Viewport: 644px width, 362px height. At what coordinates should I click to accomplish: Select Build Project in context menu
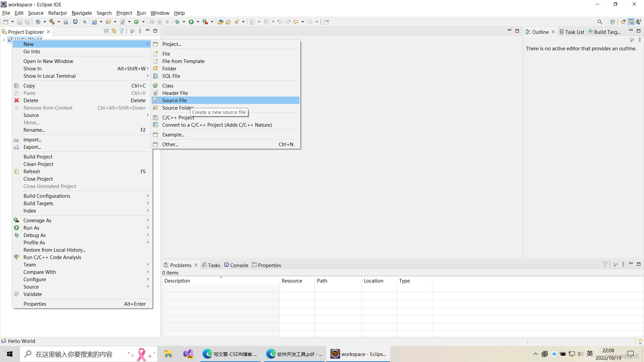click(x=82, y=157)
